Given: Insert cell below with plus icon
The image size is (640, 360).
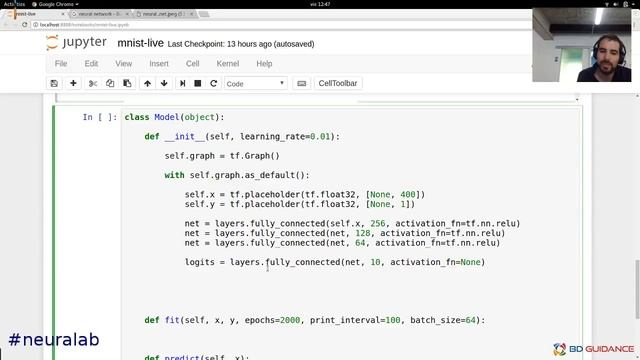Looking at the screenshot, I should (73, 83).
